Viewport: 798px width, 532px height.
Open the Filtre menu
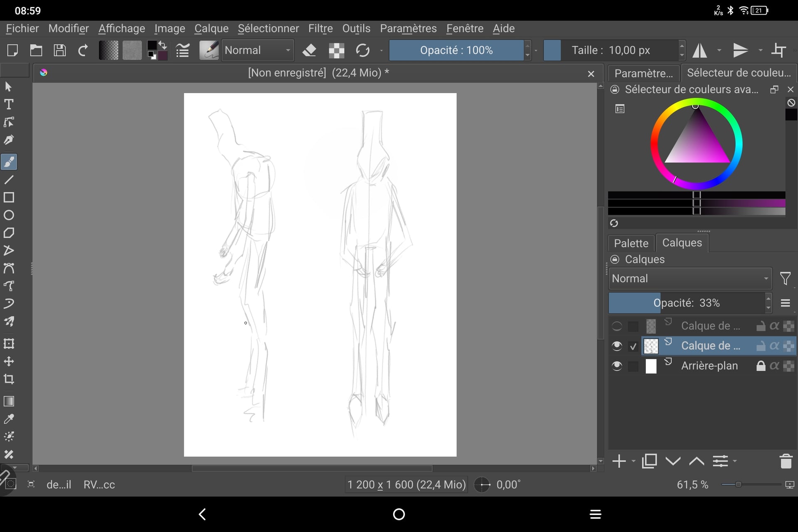click(320, 28)
